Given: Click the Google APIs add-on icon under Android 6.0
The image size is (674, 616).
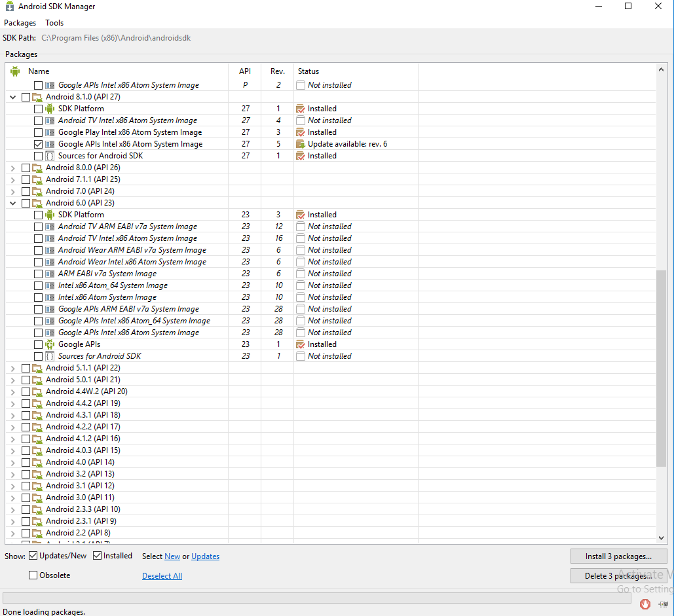Looking at the screenshot, I should click(49, 344).
